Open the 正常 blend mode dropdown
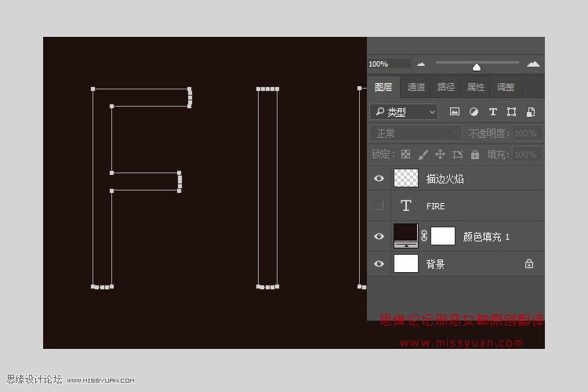Screen dimensions: 588x392 pos(416,133)
